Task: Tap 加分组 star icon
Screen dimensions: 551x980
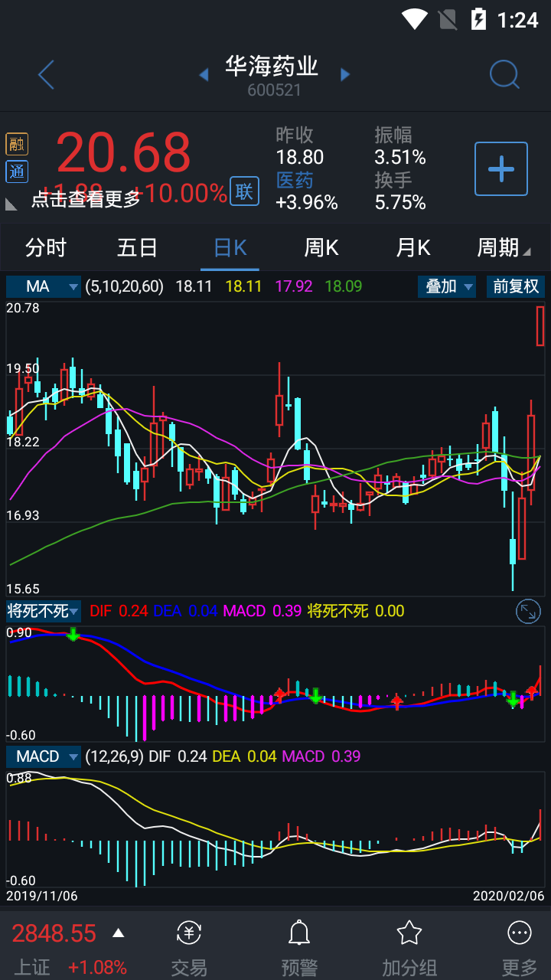Action: tap(409, 933)
